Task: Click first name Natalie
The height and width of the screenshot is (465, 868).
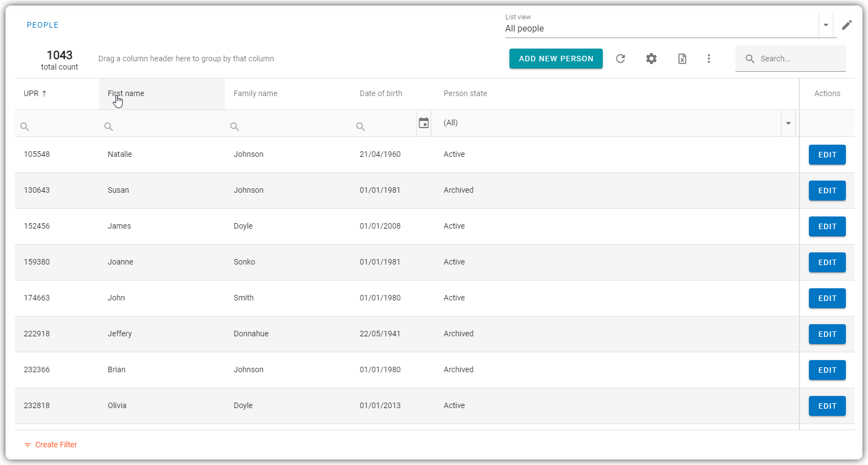Action: click(120, 154)
